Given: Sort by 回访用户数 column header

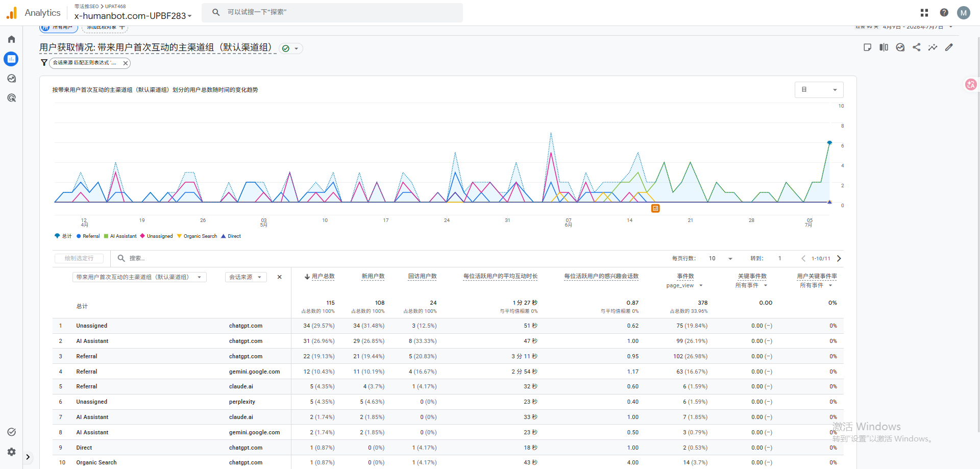Looking at the screenshot, I should click(x=422, y=276).
